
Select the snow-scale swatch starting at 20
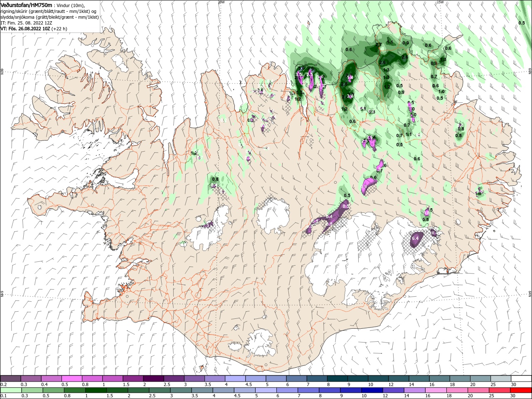480,379
